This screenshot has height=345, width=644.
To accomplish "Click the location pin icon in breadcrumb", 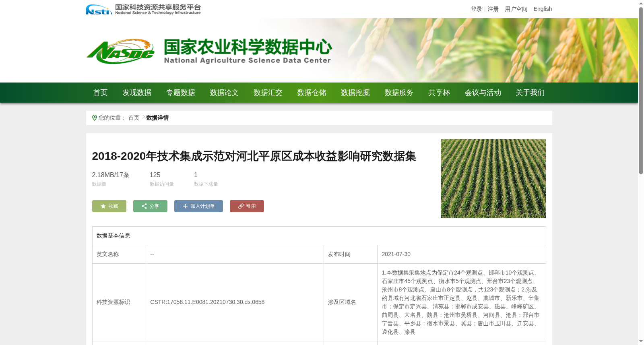I will tap(95, 118).
